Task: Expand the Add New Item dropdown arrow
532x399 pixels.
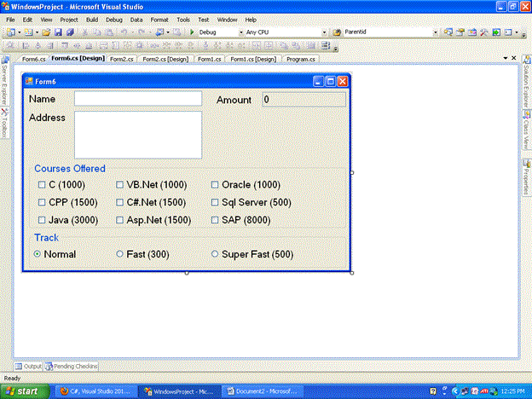Action: coord(37,32)
